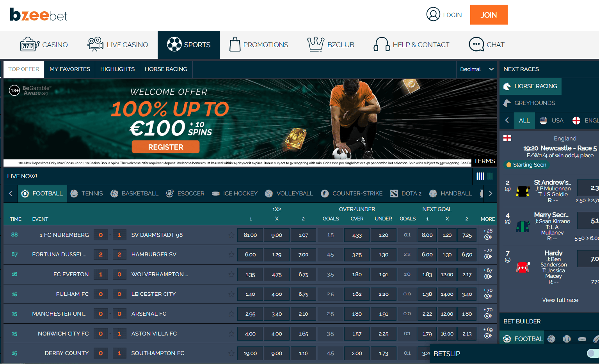Open more markets for Fortuna Dusseldorf match

click(x=488, y=254)
